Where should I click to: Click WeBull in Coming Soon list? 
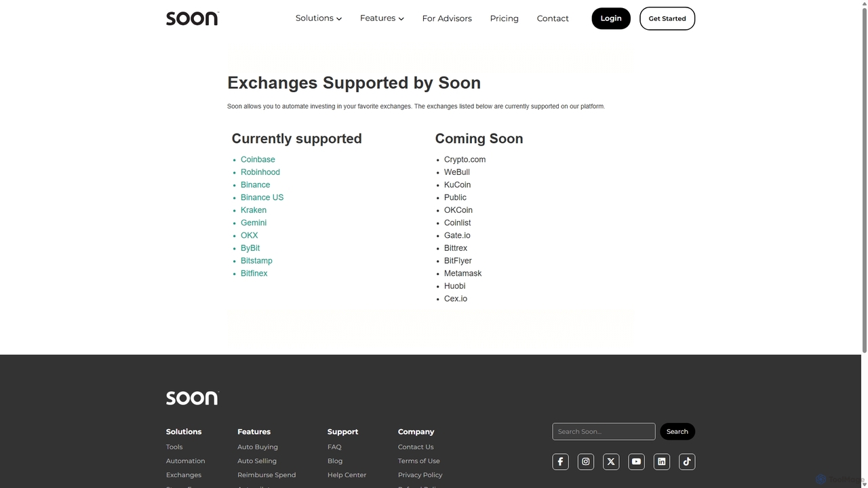[x=457, y=172]
